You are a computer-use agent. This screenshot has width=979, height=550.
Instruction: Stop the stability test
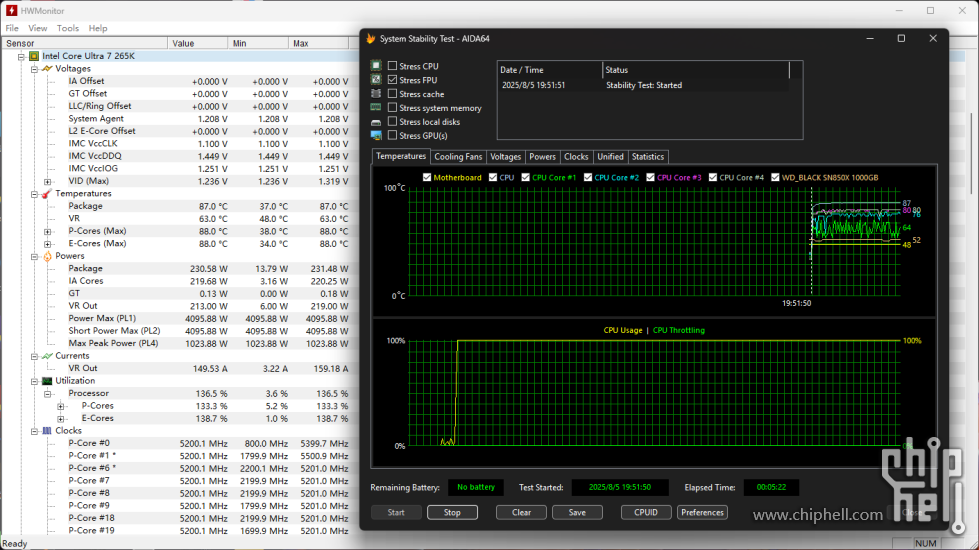tap(452, 513)
